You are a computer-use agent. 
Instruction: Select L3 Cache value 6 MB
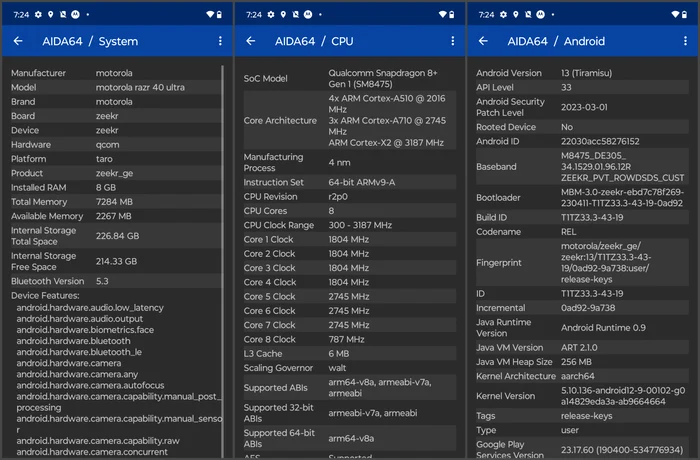click(339, 354)
